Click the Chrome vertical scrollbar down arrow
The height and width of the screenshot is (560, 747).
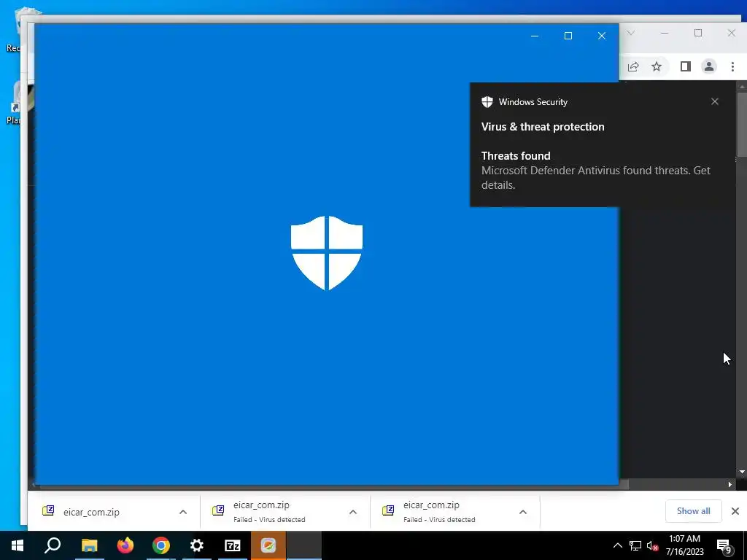coord(742,472)
